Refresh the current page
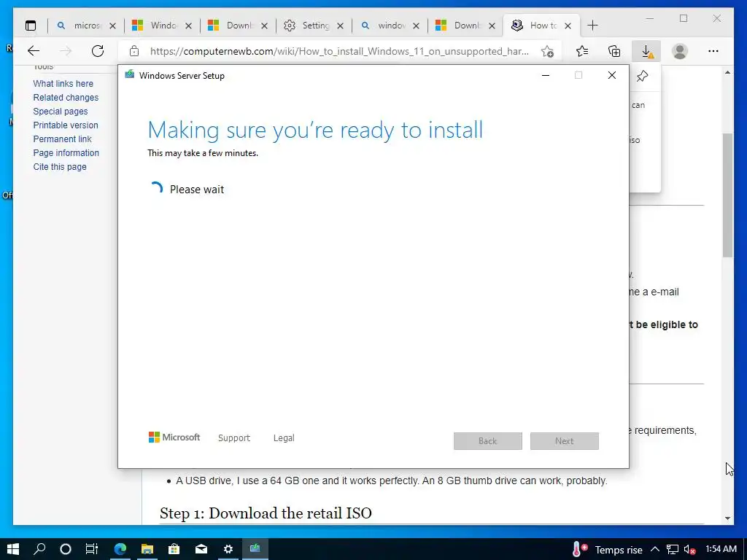747x560 pixels. coord(98,51)
